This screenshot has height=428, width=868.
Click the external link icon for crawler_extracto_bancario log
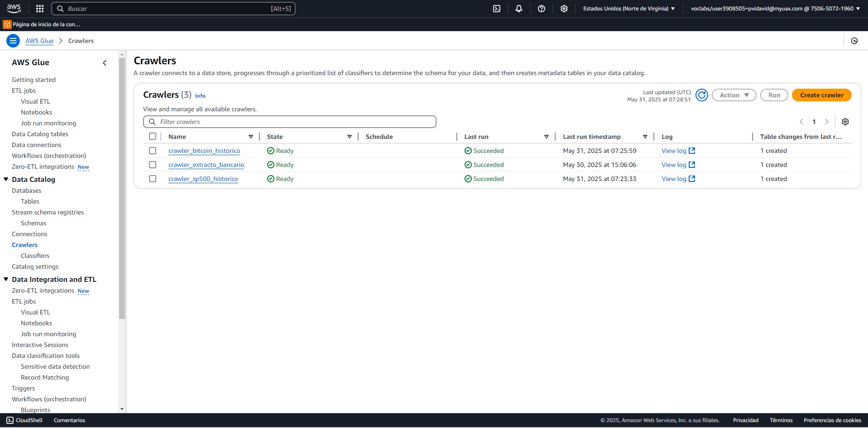coord(692,165)
